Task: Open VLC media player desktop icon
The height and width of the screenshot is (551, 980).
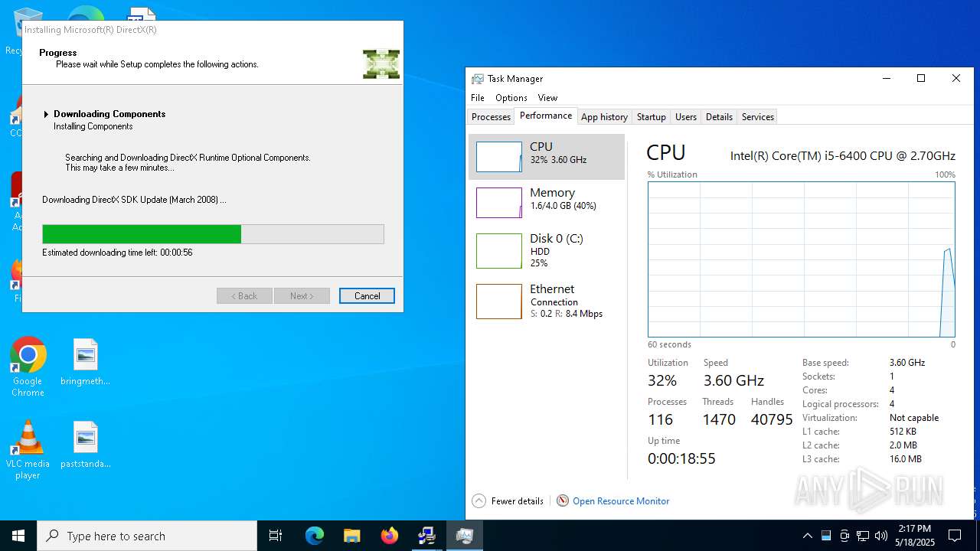Action: coord(28,450)
